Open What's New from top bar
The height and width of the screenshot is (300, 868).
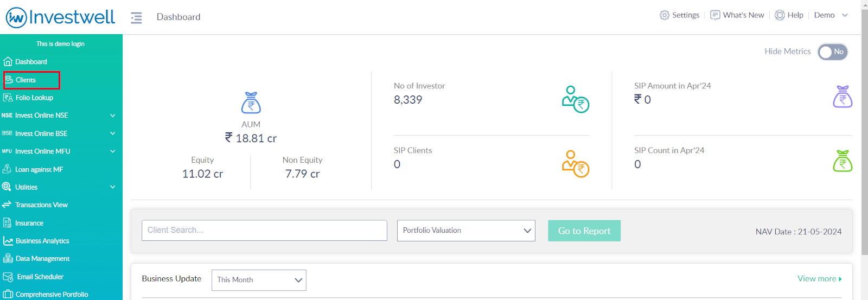pyautogui.click(x=744, y=15)
